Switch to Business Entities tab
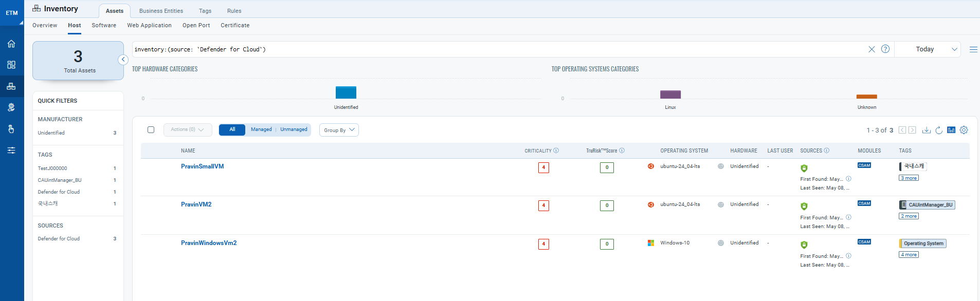The image size is (980, 301). [x=161, y=11]
